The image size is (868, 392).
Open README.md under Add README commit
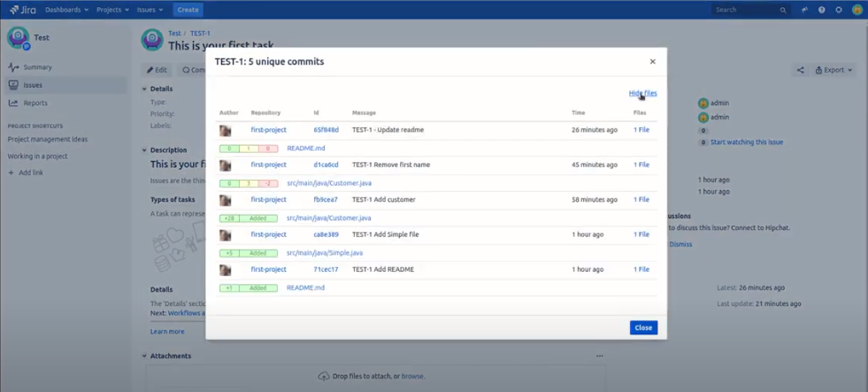tap(305, 288)
